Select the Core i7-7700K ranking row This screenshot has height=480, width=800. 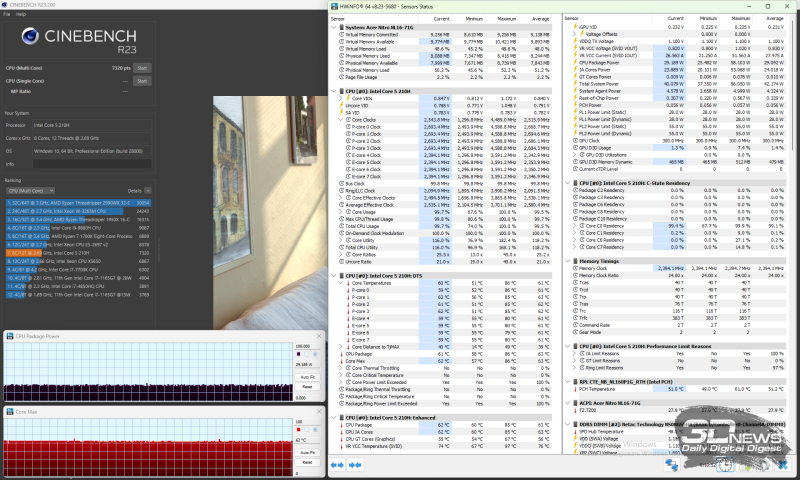click(79, 270)
